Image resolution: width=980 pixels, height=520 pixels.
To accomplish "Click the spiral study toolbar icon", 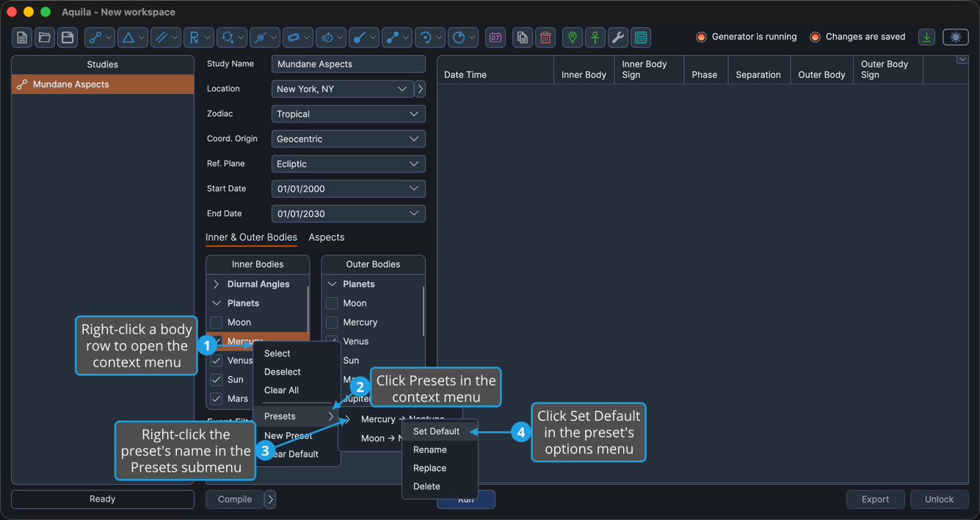I will [430, 37].
